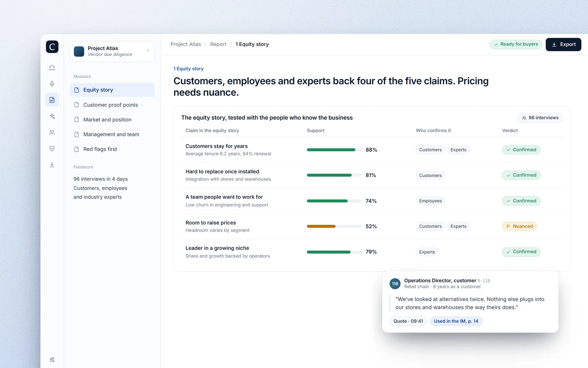This screenshot has height=368, width=588.
Task: Click the Nuanced verdict badge
Action: pos(519,226)
